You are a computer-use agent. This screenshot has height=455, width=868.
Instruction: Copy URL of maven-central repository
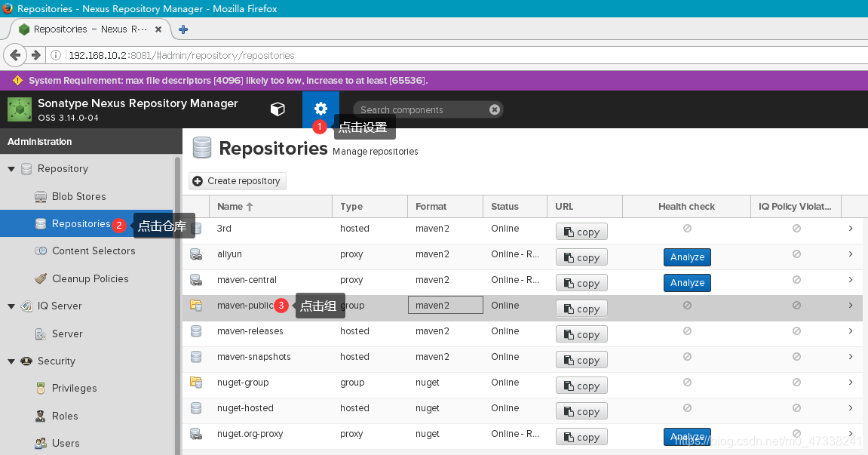click(581, 283)
